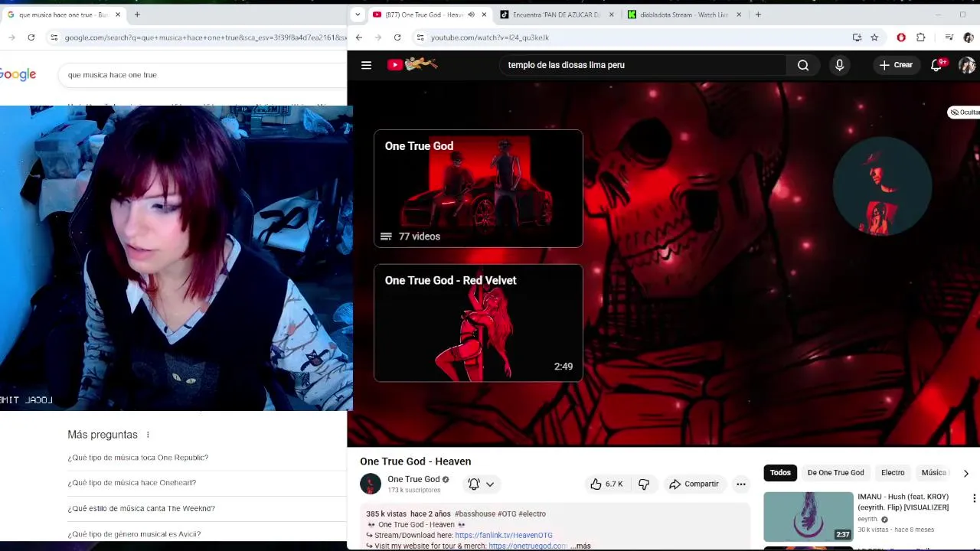
Task: Expand notification preferences chevron for One True God
Action: coord(490,484)
